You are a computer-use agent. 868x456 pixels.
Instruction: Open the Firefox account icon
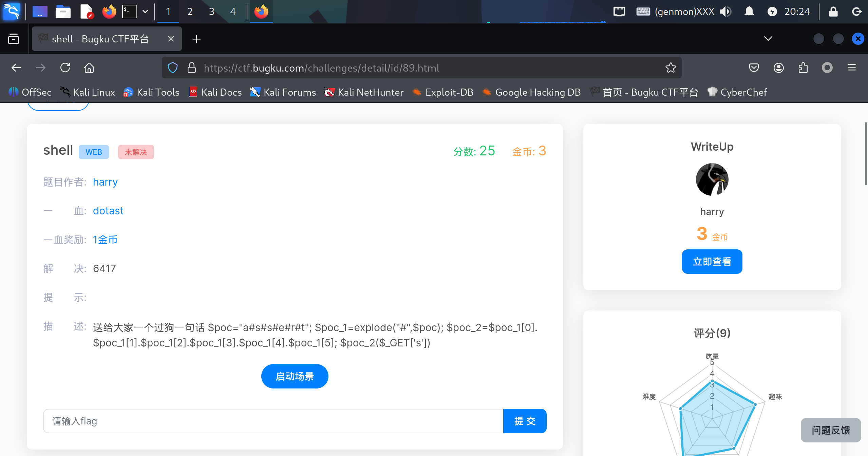778,68
